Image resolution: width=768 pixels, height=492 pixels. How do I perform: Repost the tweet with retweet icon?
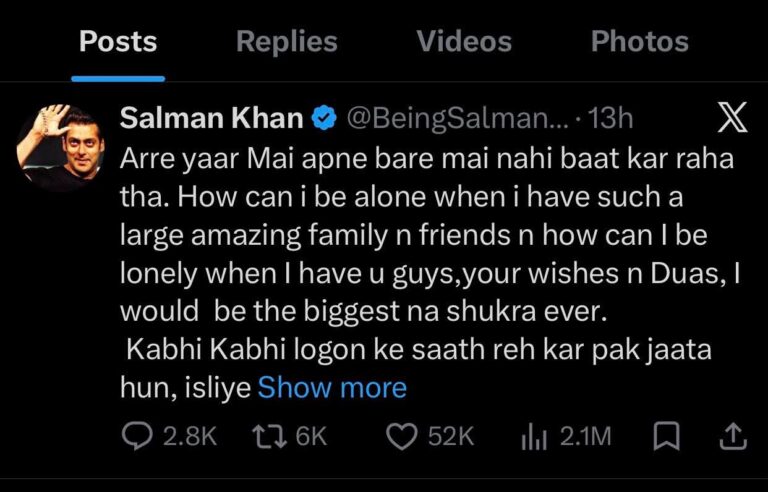[269, 436]
